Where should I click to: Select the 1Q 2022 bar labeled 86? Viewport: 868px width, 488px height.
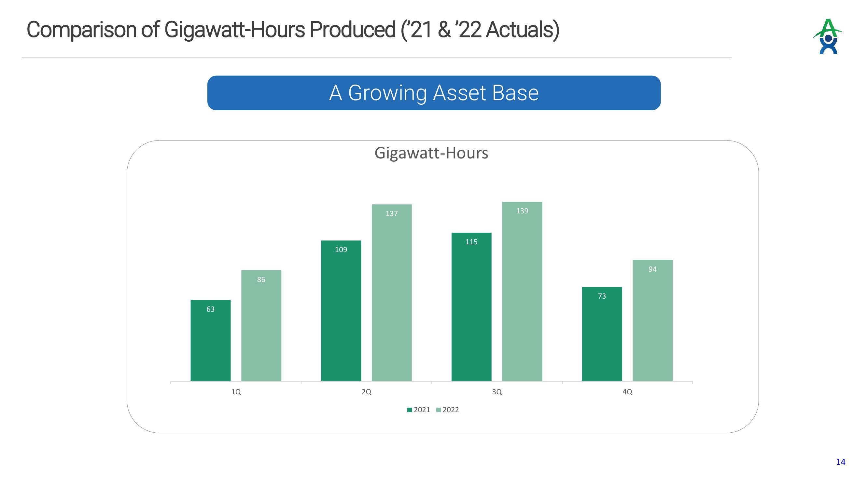coord(261,326)
